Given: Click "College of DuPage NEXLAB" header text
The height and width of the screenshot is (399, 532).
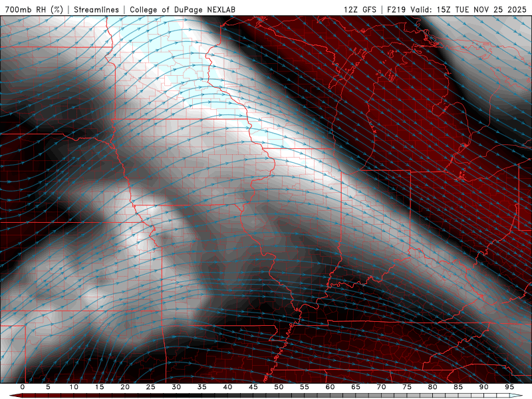Looking at the screenshot, I should pos(182,9).
